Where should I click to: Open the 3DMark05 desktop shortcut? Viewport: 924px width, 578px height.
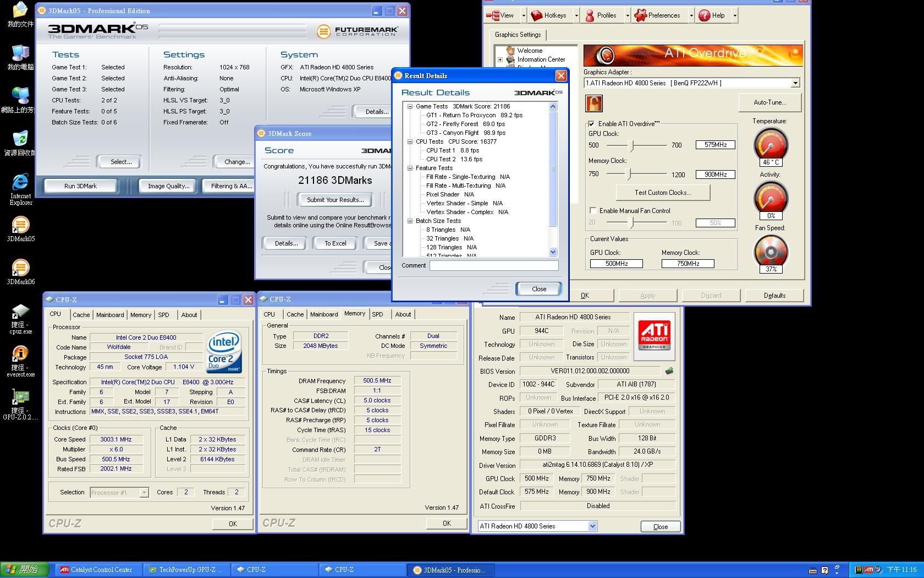click(20, 229)
